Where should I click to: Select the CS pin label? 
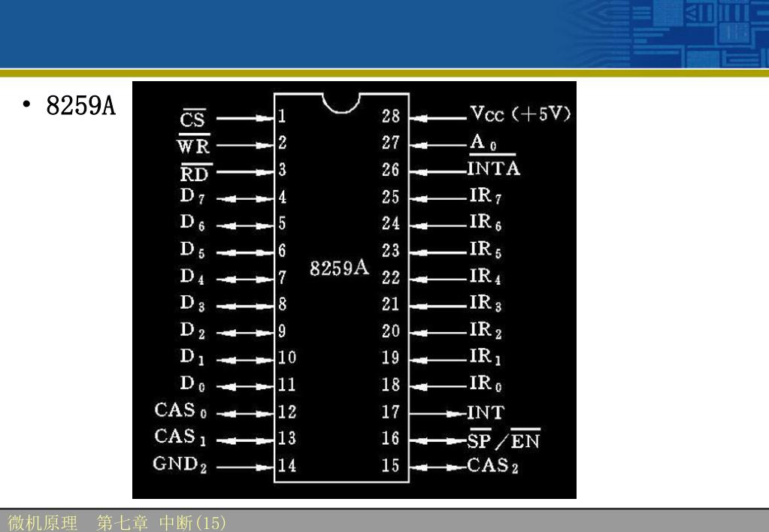(x=192, y=118)
